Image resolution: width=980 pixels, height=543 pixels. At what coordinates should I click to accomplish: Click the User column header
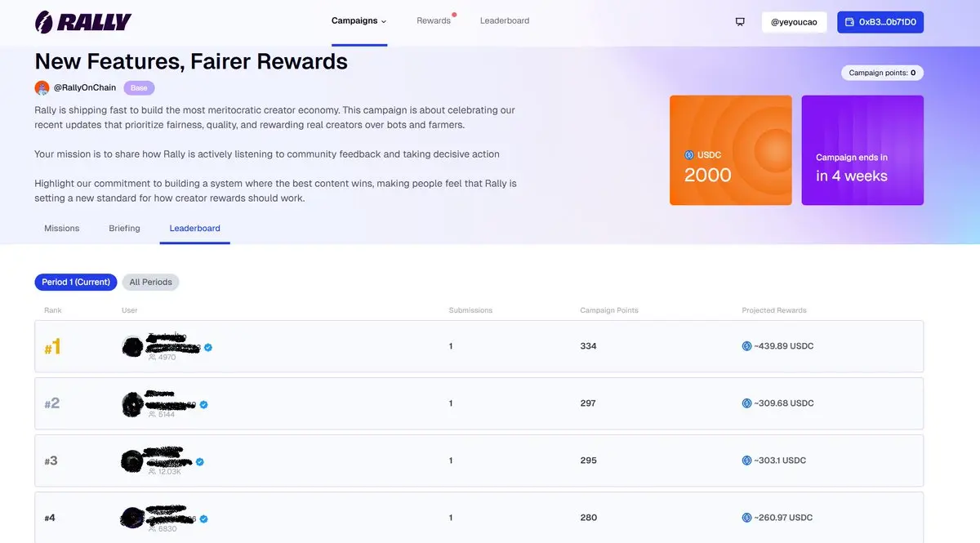130,310
